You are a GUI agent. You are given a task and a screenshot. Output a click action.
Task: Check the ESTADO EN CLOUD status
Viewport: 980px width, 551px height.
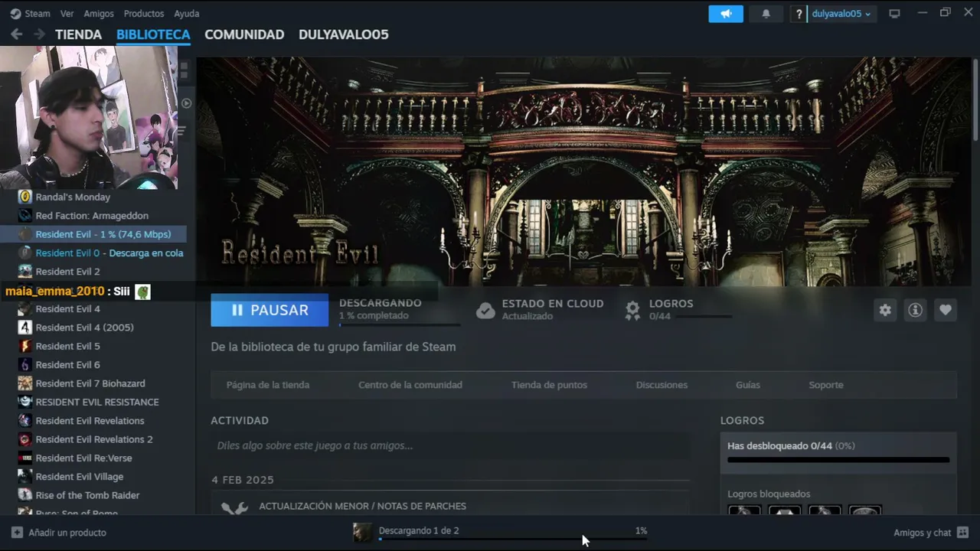[541, 309]
